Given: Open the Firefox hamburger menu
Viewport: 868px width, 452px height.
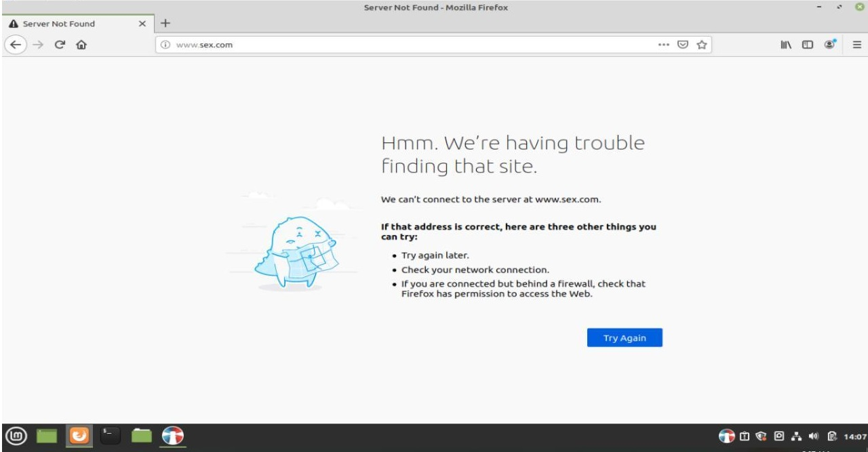Looking at the screenshot, I should [x=856, y=45].
